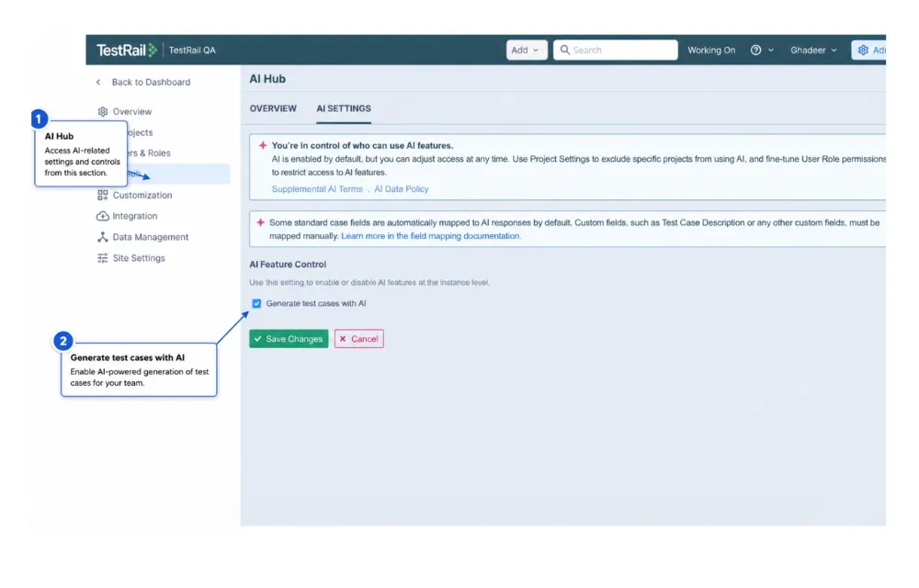
Task: Open the Working On menu
Action: (x=711, y=51)
